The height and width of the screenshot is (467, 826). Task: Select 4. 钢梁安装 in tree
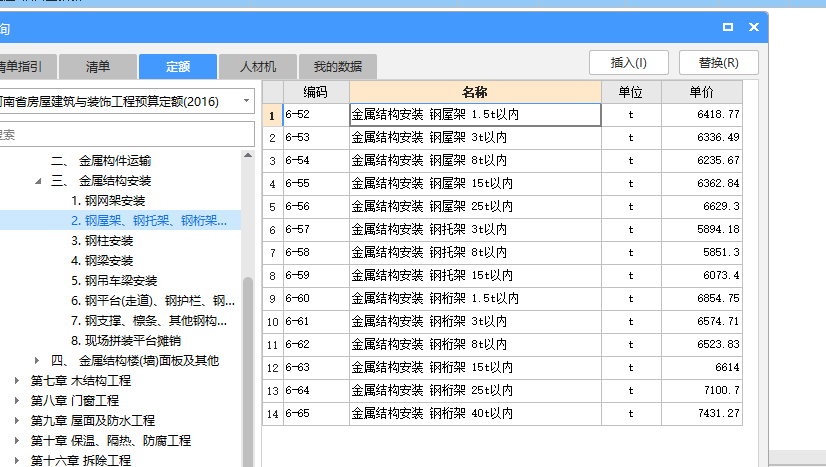(x=102, y=261)
